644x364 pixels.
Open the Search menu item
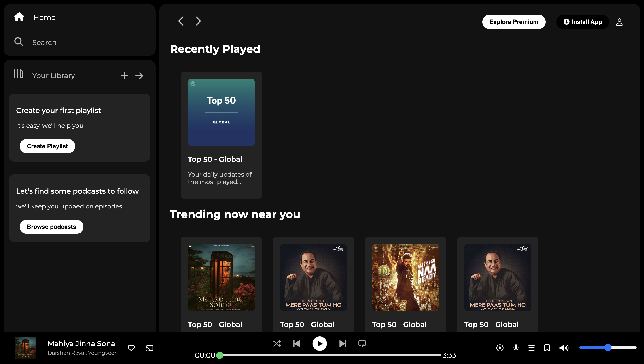click(44, 42)
